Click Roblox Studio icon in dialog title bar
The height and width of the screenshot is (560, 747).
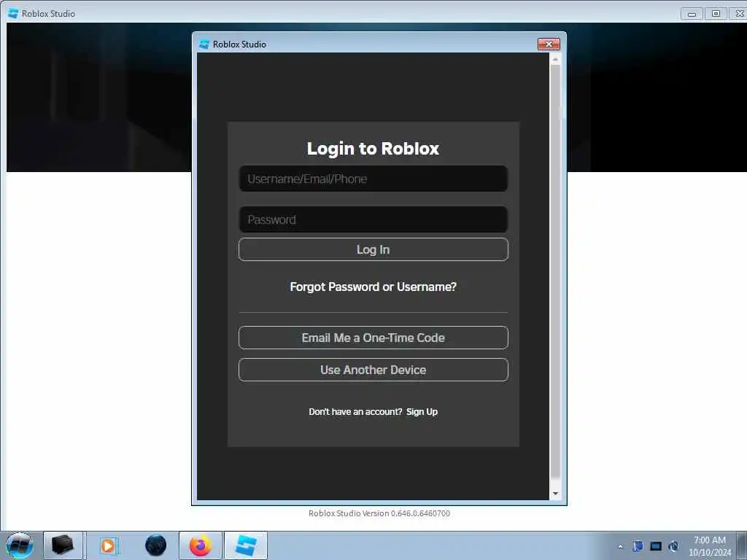pyautogui.click(x=204, y=44)
